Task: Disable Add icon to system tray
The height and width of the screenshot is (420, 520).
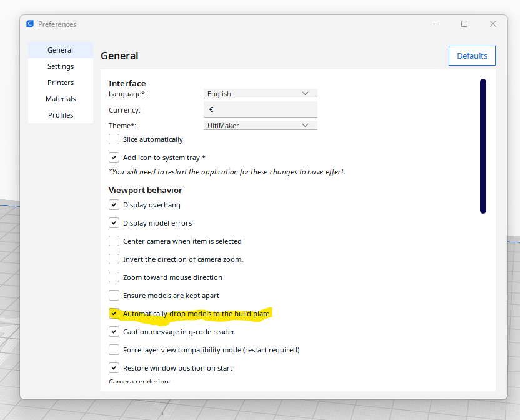Action: click(114, 157)
